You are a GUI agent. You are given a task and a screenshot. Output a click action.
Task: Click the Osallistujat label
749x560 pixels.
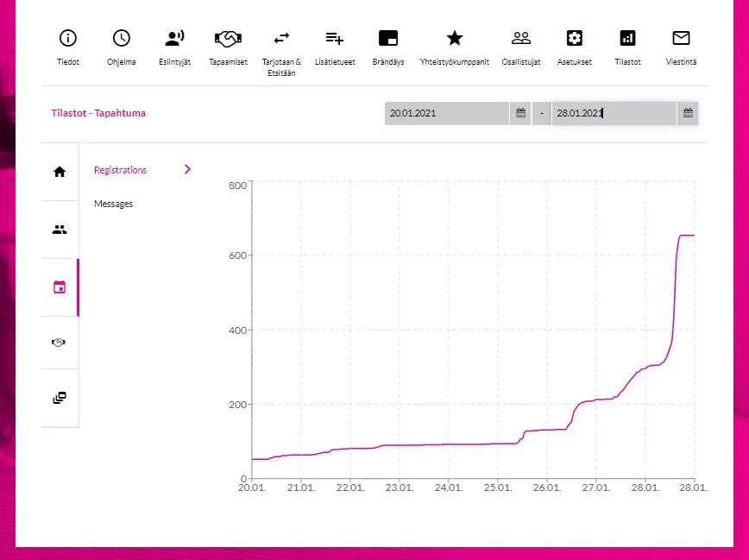pyautogui.click(x=520, y=61)
